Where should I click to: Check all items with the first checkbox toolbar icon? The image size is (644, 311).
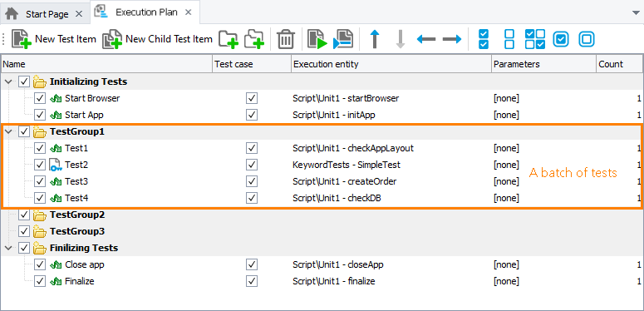pos(484,39)
